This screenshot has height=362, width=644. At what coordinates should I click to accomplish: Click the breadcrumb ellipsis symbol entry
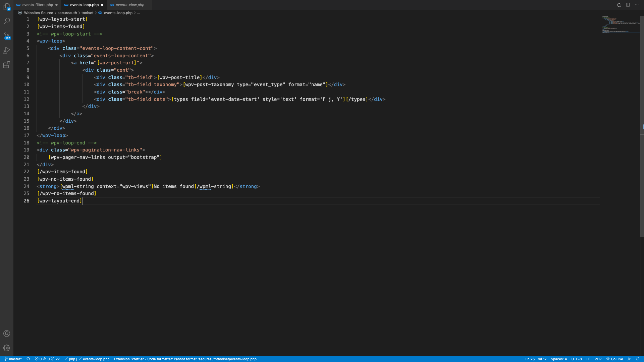point(138,13)
